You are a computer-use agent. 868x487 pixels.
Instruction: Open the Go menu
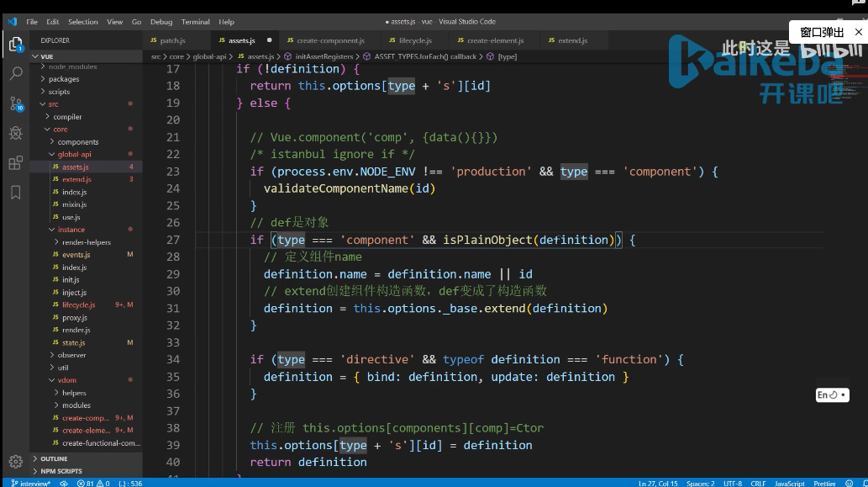(x=136, y=22)
